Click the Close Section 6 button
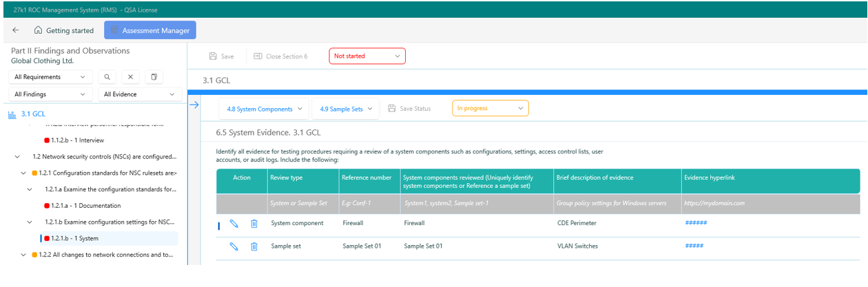Screen dimensions: 868x287 280,56
